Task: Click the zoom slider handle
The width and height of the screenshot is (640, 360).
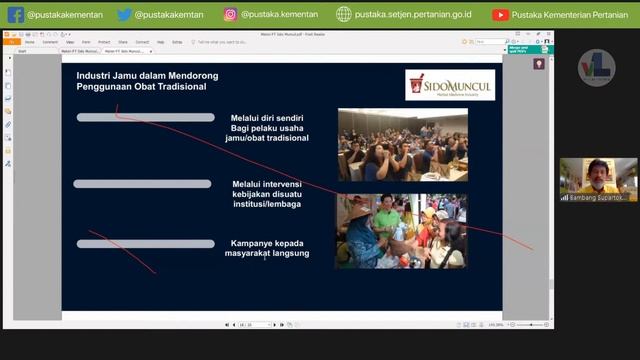Action: [x=531, y=325]
